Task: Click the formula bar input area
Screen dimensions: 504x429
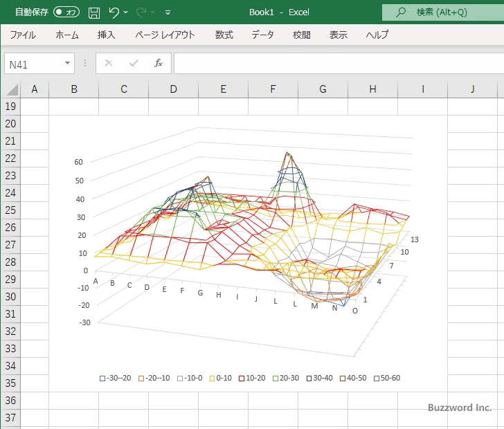Action: click(x=339, y=63)
